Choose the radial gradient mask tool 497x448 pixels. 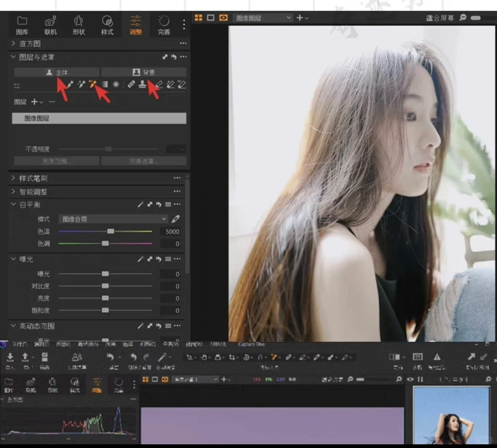click(116, 84)
